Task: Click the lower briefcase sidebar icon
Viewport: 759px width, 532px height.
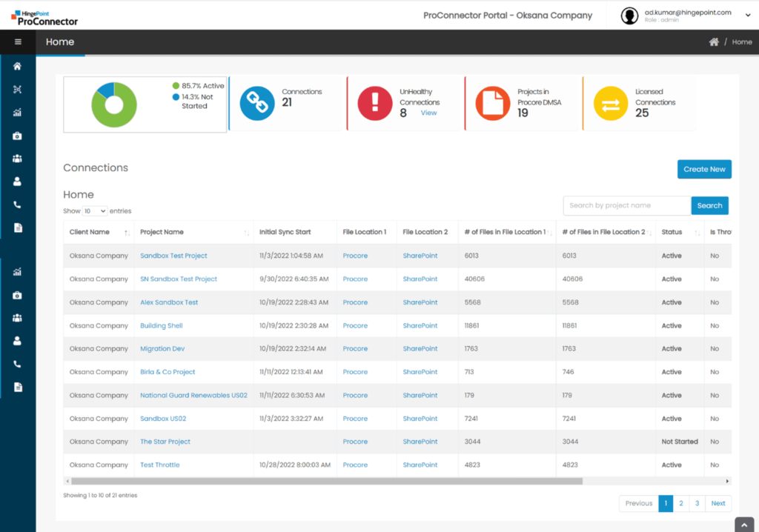Action: click(x=18, y=296)
